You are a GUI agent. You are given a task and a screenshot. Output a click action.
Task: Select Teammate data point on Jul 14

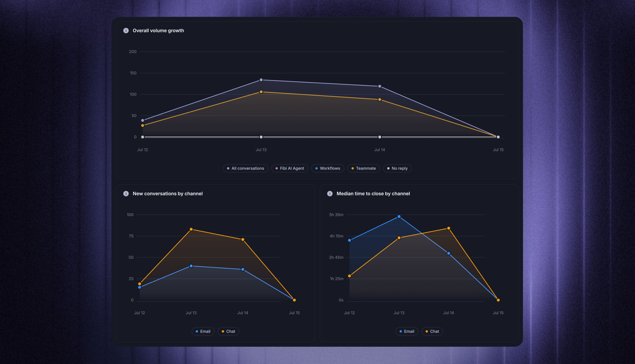tap(380, 99)
